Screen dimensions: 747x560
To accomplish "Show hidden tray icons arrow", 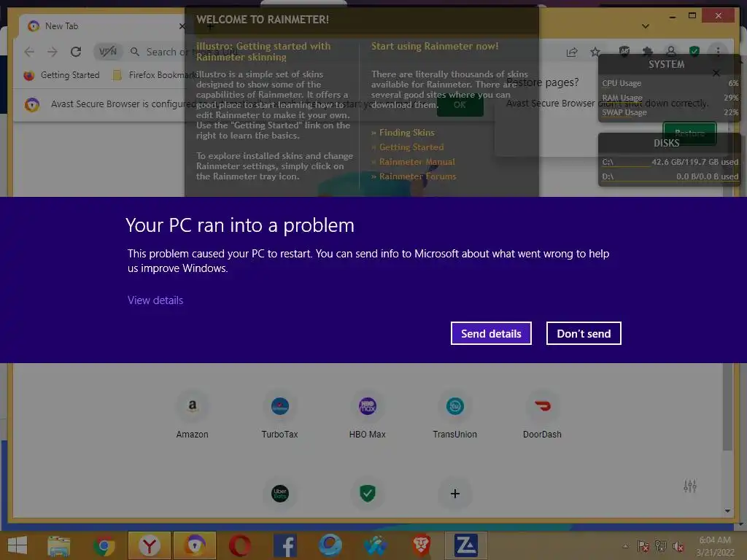I will coord(625,547).
